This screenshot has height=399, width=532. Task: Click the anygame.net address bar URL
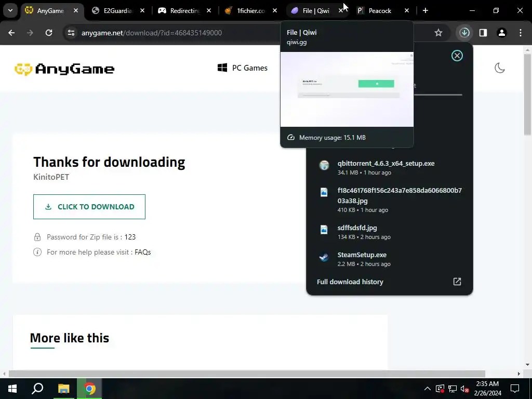tap(152, 33)
